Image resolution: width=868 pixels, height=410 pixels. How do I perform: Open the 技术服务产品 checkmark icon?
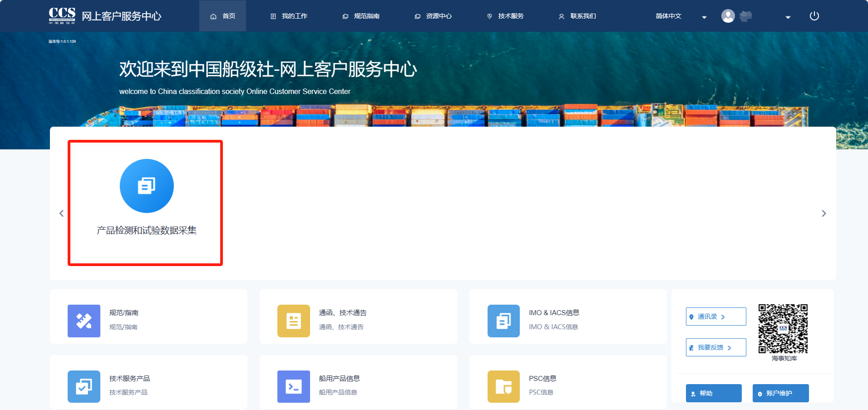click(84, 386)
